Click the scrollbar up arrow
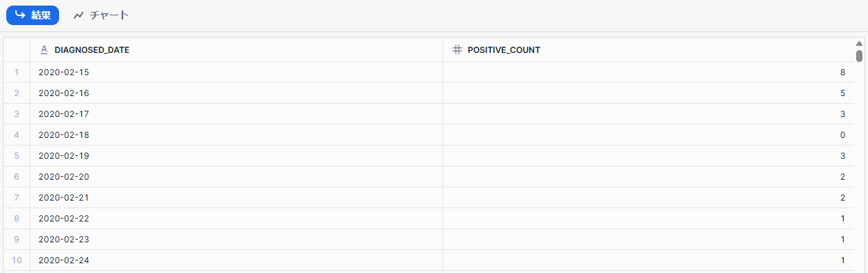Image resolution: width=868 pixels, height=273 pixels. [x=860, y=43]
